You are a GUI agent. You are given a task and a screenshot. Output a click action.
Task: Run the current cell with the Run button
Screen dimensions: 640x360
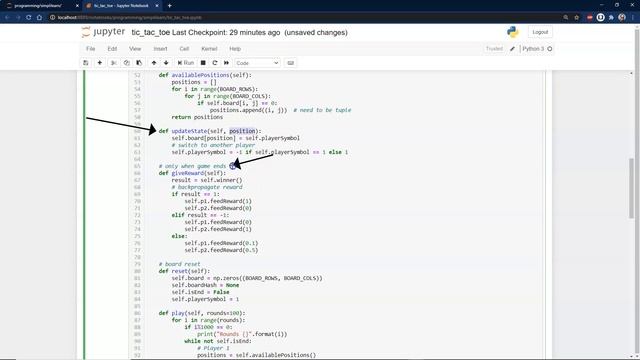pos(186,63)
